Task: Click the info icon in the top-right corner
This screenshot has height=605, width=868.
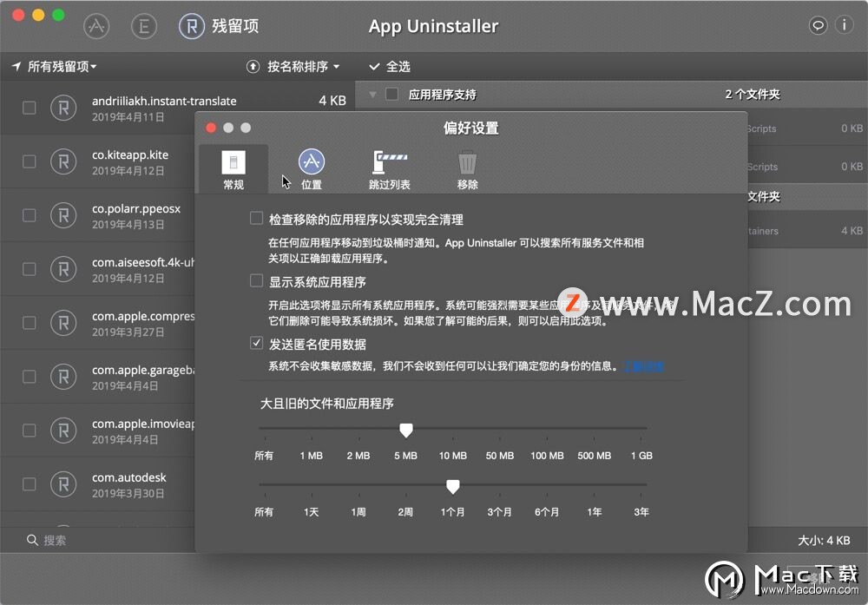Action: click(846, 25)
